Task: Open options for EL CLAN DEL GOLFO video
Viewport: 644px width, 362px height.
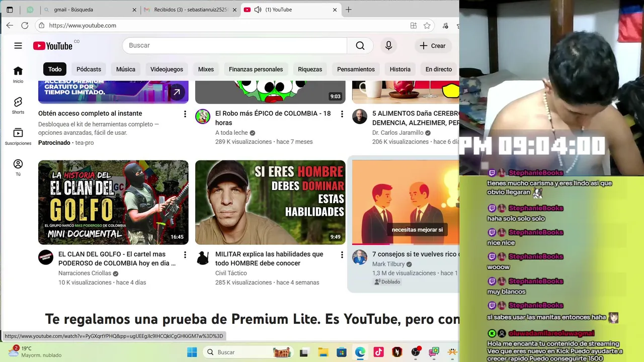Action: pos(185,255)
